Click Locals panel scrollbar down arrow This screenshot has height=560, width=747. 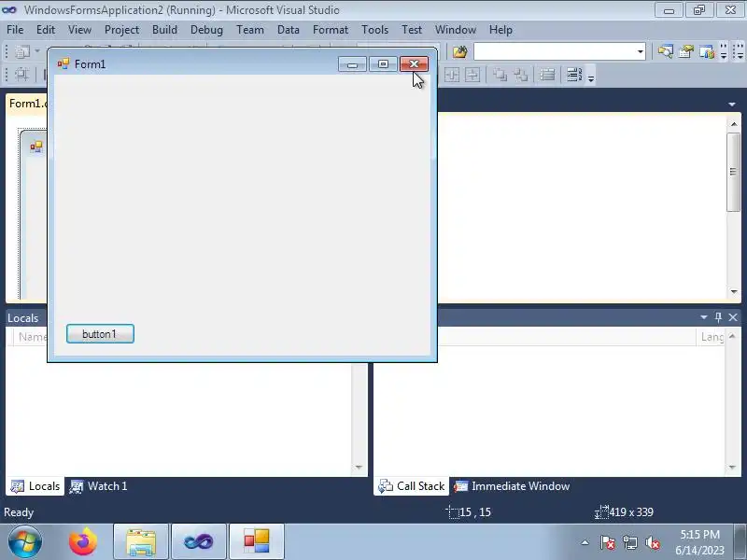(x=359, y=468)
